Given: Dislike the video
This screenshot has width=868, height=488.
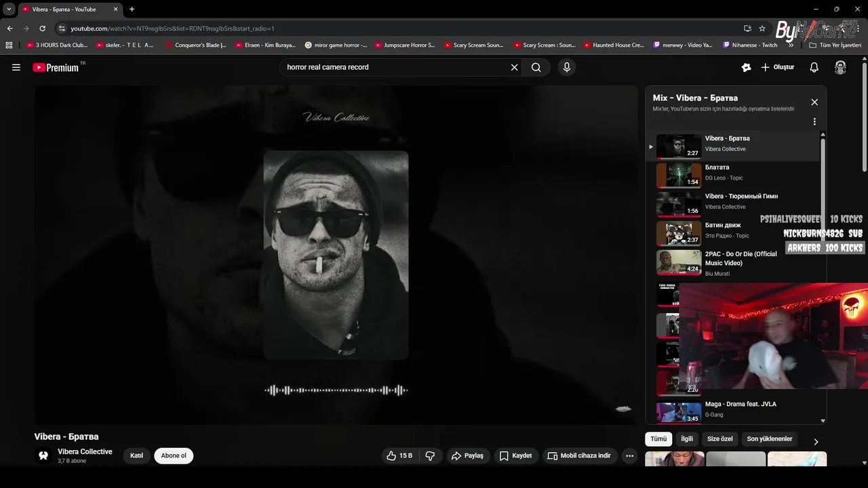Looking at the screenshot, I should pyautogui.click(x=430, y=456).
